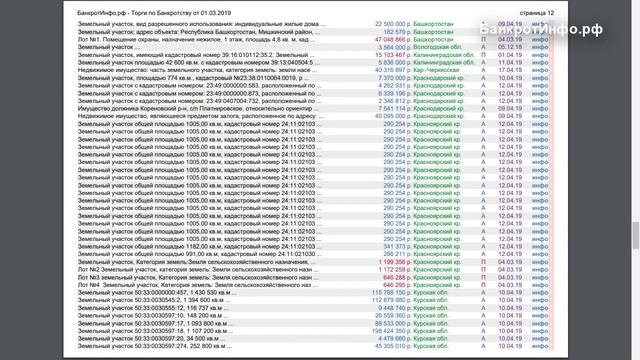Open the 'инфо' link for the 7 370 000 р. row
640x360 pixels.
pos(540,78)
